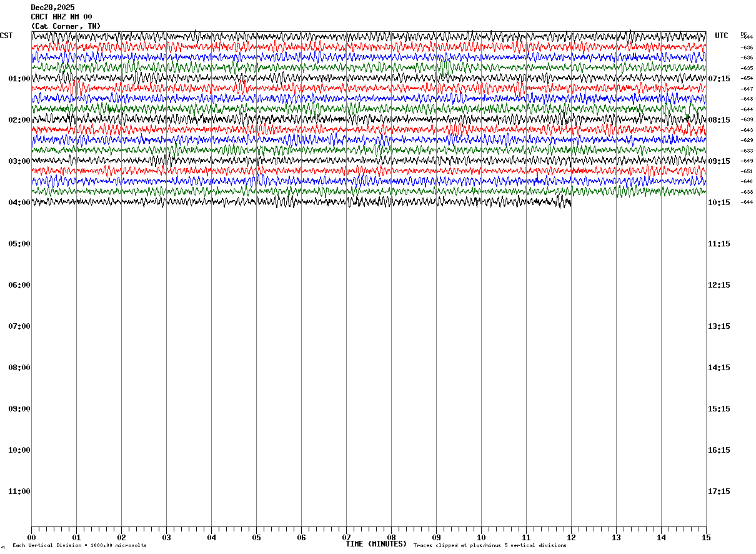This screenshot has width=756, height=554.
Task: Click the DC offset value '-633'
Action: [x=747, y=151]
